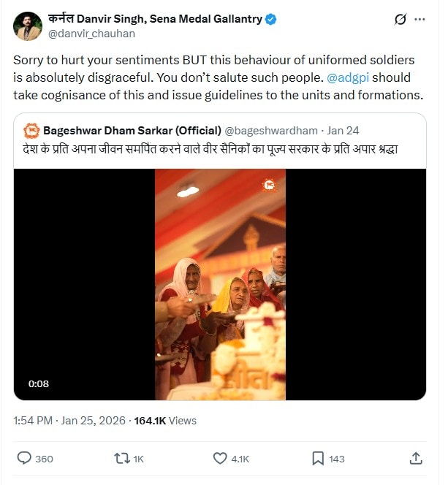View the 164.1K Views analytics
448x485 pixels.
click(164, 421)
